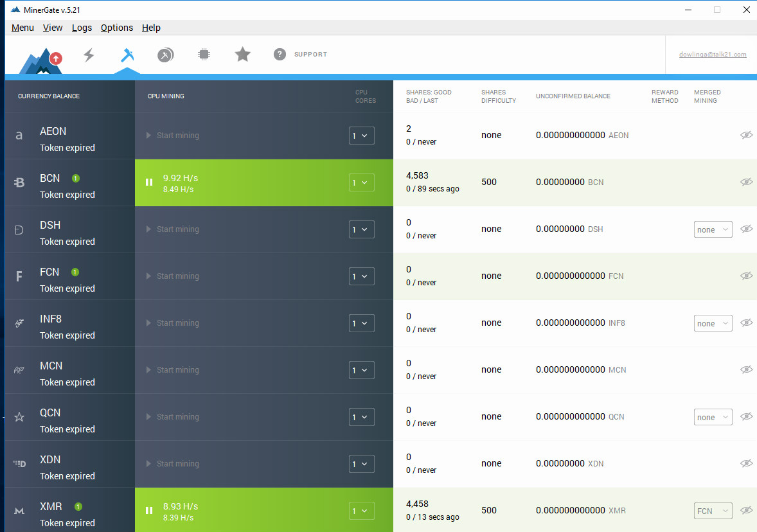Toggle visibility of the FCN row
Viewport: 757px width, 532px height.
coord(746,276)
